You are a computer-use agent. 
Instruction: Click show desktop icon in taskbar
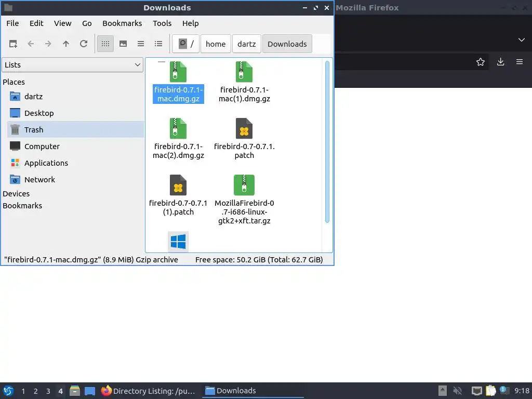click(x=90, y=391)
